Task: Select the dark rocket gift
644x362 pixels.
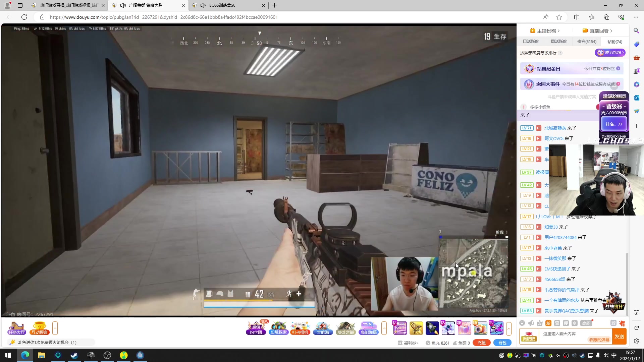Action: (x=432, y=328)
